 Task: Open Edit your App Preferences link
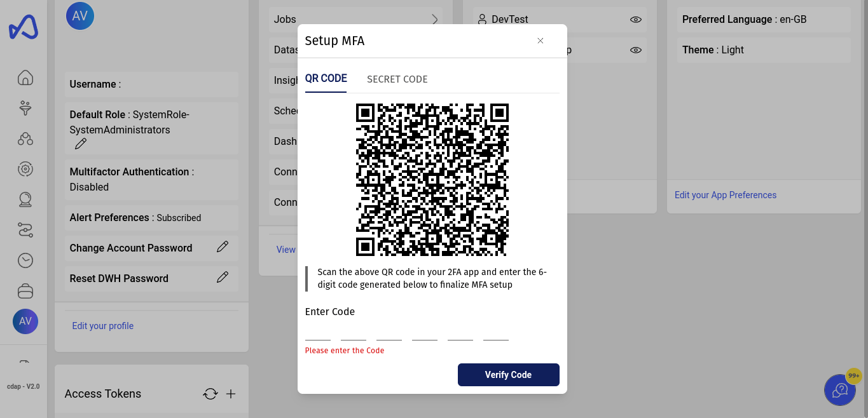[726, 195]
